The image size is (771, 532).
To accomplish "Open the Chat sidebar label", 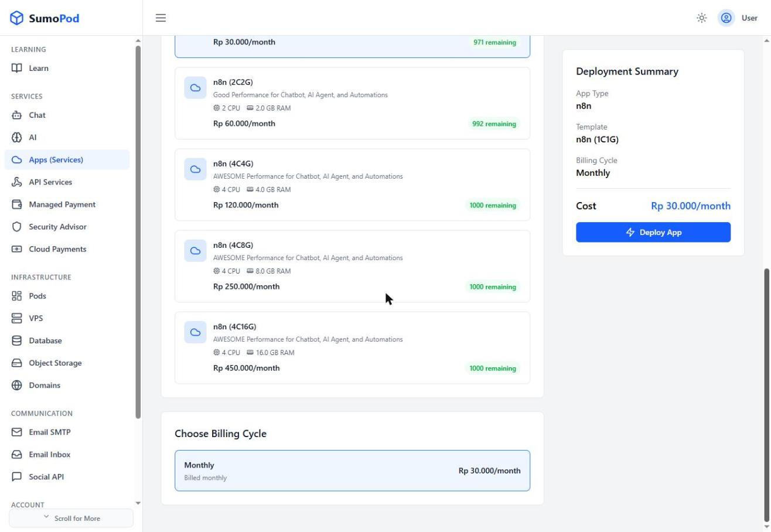I will click(x=37, y=115).
